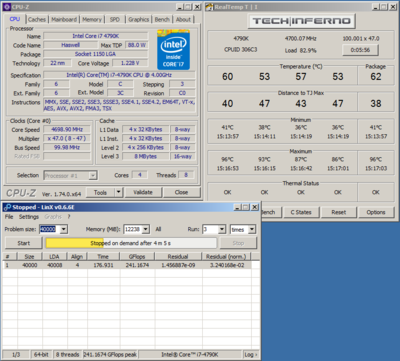Expand the times unit dropdown
Viewport: 400px width, 361px height.
tap(252, 229)
